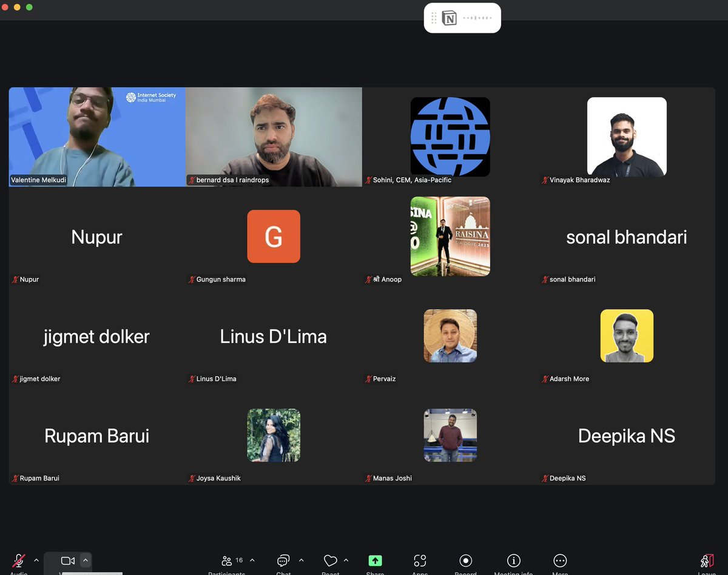728x575 pixels.
Task: Click Adarsh More's yellow profile photo
Action: (x=627, y=336)
